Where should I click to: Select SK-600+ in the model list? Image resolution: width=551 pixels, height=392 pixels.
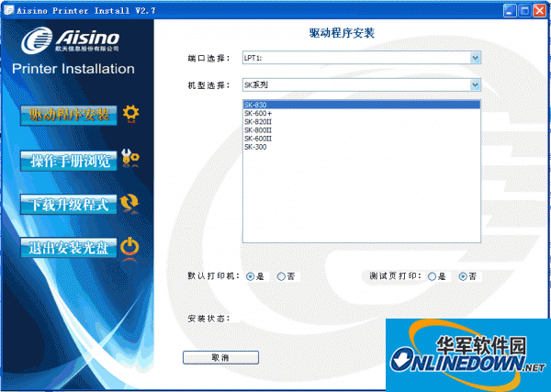361,113
